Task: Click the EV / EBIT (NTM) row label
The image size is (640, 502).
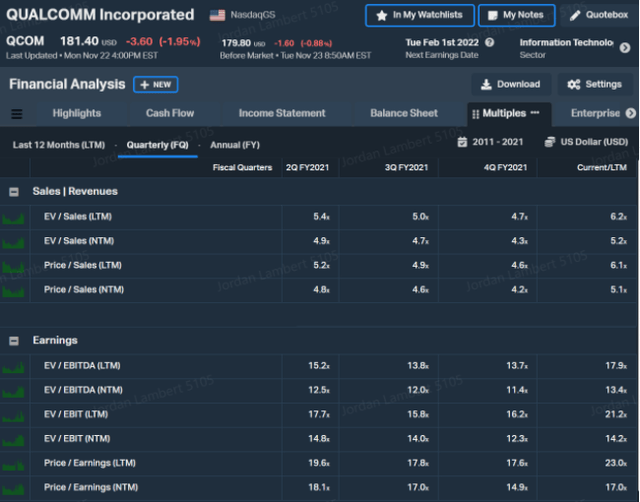Action: (x=77, y=439)
